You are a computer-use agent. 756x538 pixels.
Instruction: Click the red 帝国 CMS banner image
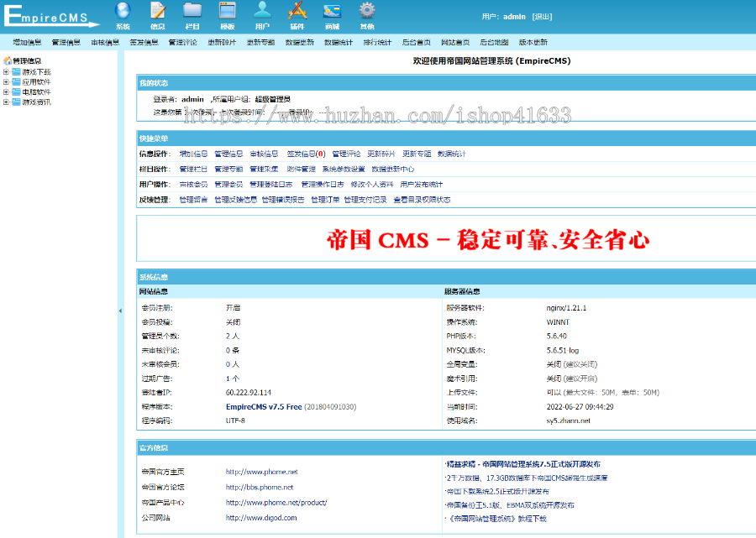click(488, 240)
